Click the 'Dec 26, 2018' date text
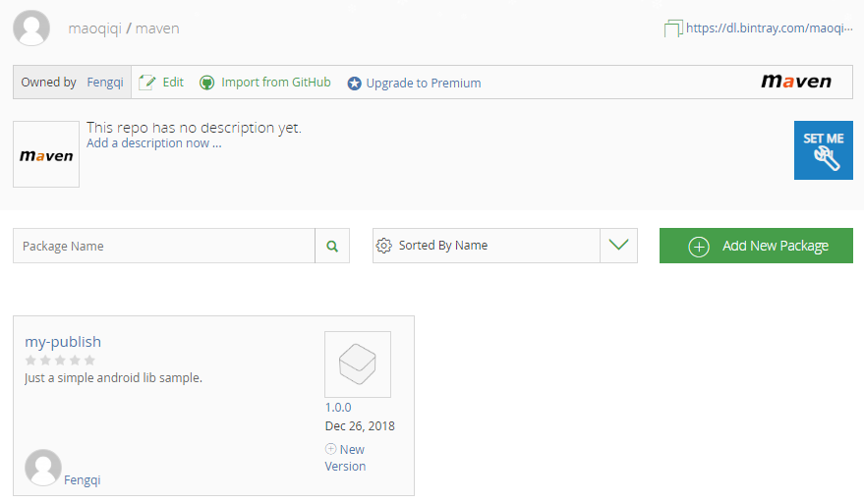 pos(360,426)
